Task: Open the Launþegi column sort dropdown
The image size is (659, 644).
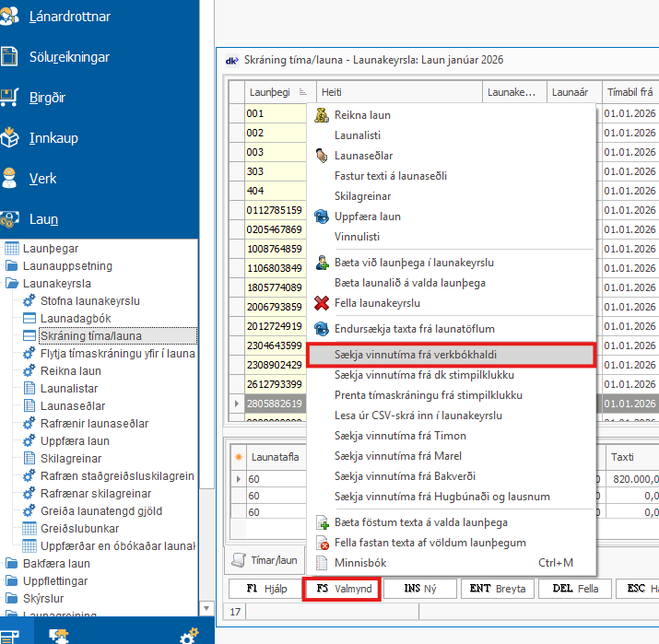Action: [x=303, y=92]
